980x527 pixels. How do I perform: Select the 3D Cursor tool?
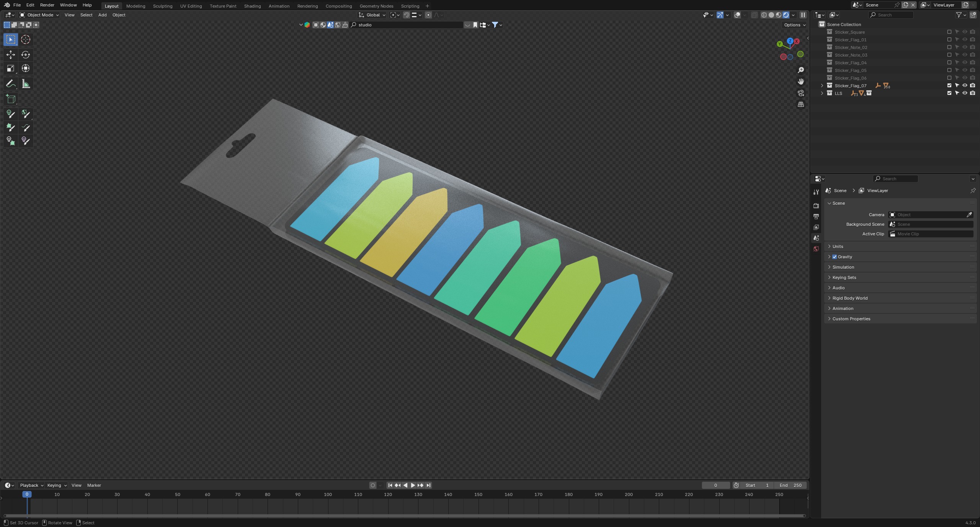click(26, 39)
